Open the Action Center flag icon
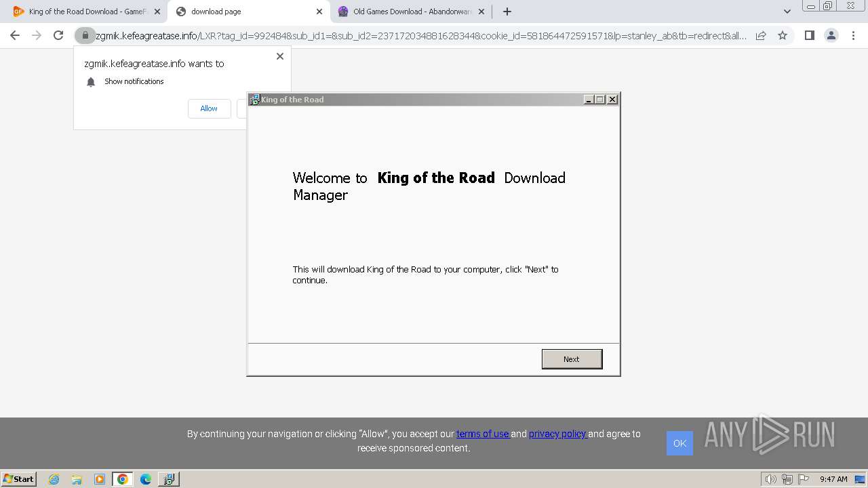 (804, 479)
